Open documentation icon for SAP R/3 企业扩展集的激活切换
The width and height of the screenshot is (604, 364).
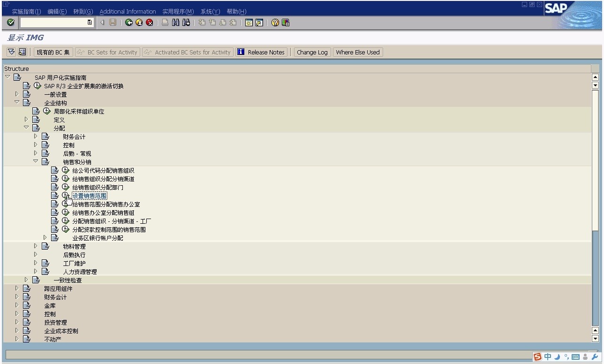click(27, 86)
